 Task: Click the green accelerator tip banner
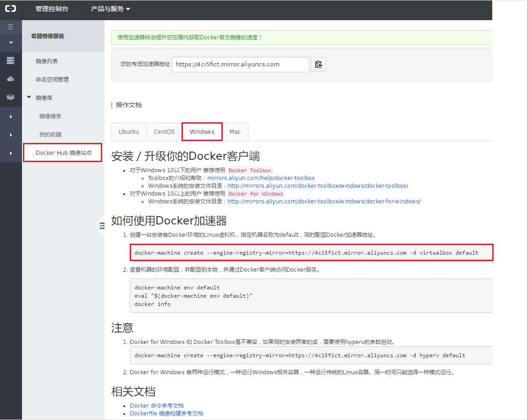pyautogui.click(x=302, y=38)
